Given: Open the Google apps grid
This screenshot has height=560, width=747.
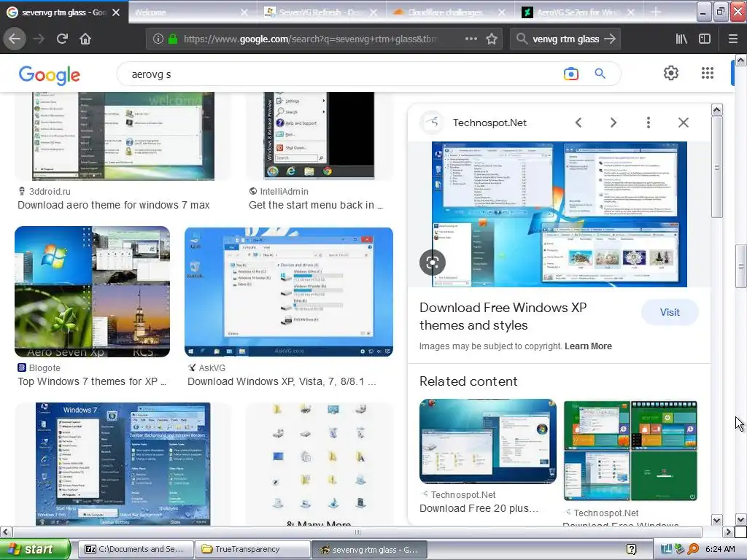Looking at the screenshot, I should (708, 73).
